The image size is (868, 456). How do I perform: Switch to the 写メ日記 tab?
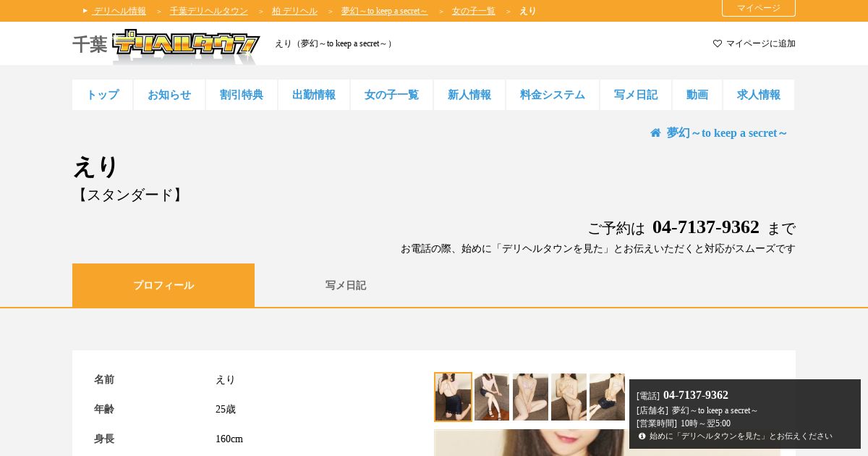[x=346, y=285]
